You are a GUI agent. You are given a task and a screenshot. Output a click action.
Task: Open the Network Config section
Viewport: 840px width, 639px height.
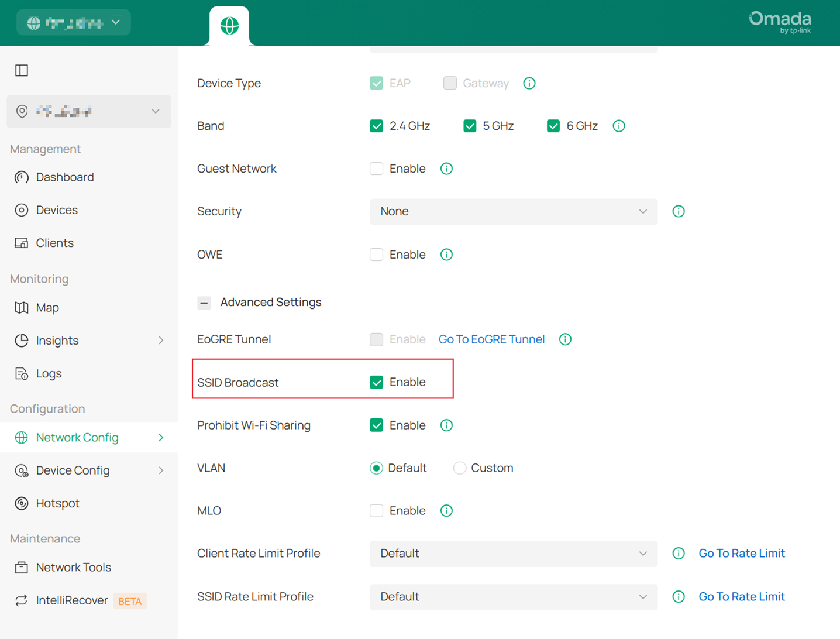[x=77, y=437]
